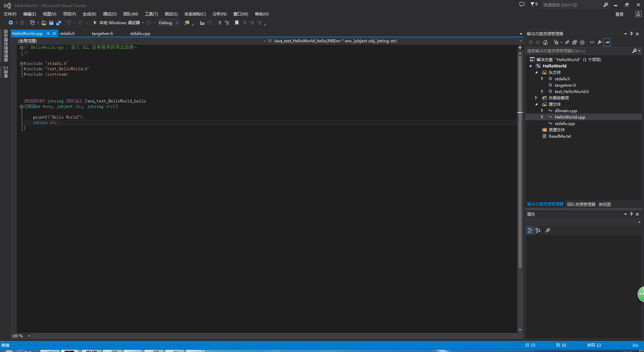The width and height of the screenshot is (644, 352).
Task: Click the Find in Files icon
Action: coord(187,23)
